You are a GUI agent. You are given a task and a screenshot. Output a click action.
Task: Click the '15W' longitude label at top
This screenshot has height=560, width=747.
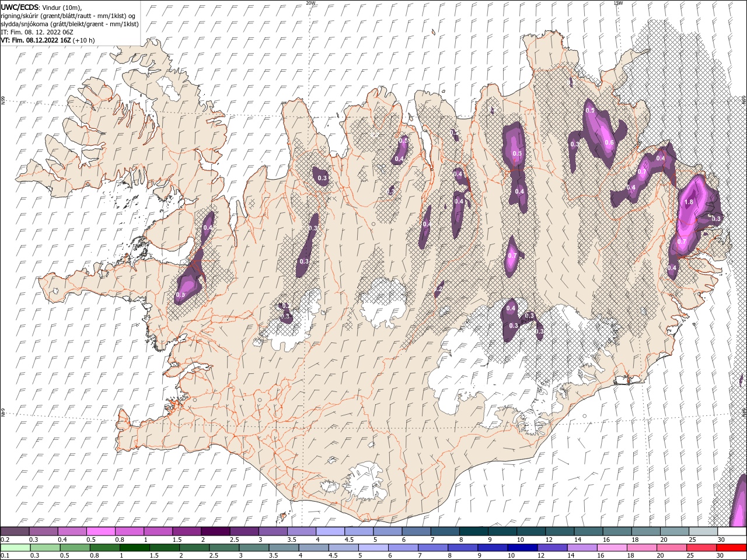click(x=617, y=3)
